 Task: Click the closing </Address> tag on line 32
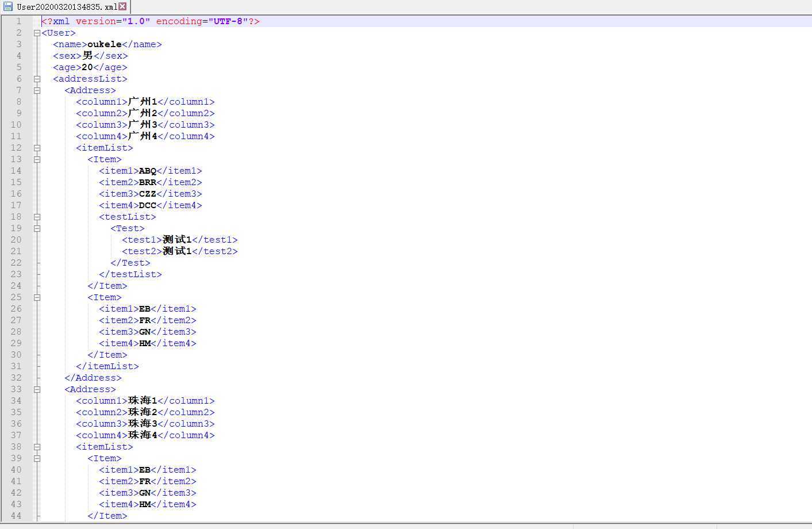(93, 378)
